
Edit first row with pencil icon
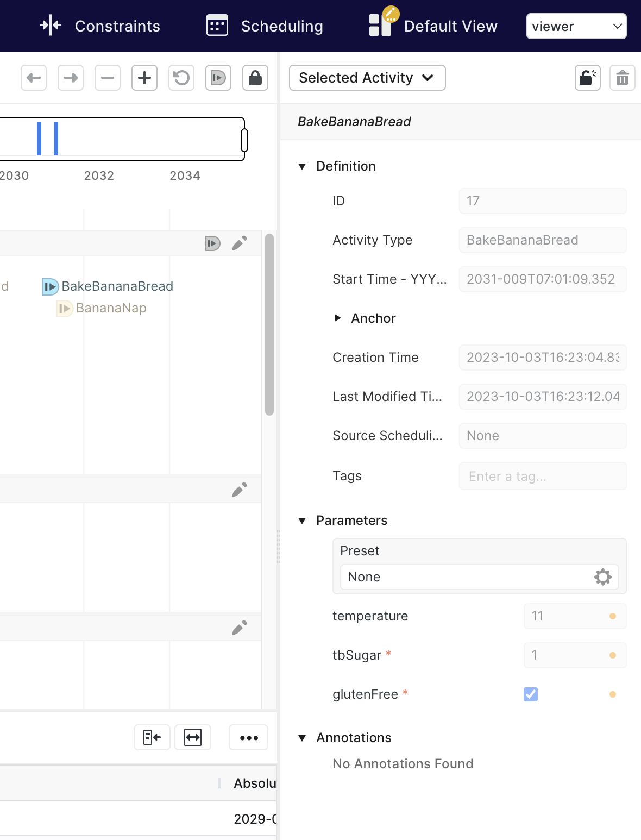[239, 243]
